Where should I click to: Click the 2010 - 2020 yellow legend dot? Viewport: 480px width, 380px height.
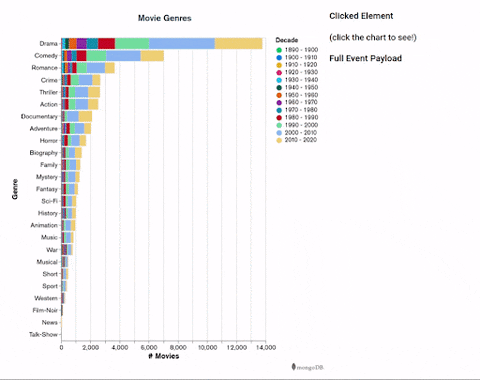click(x=279, y=140)
